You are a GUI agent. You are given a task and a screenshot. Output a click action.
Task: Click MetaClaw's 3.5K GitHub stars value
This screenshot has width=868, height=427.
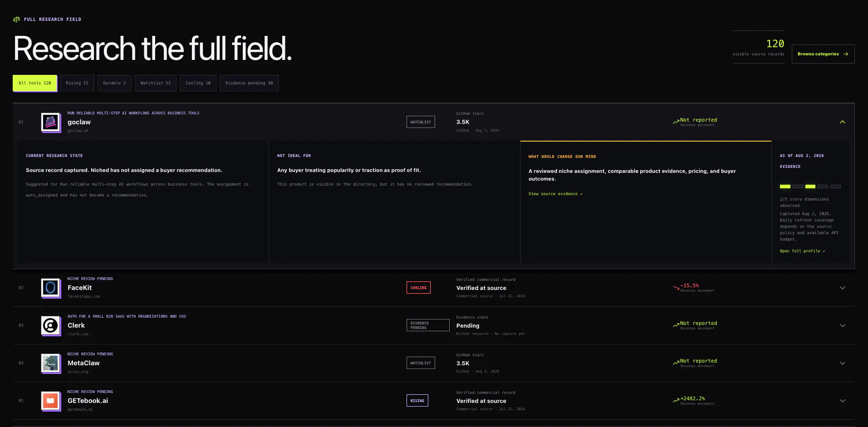pyautogui.click(x=463, y=363)
